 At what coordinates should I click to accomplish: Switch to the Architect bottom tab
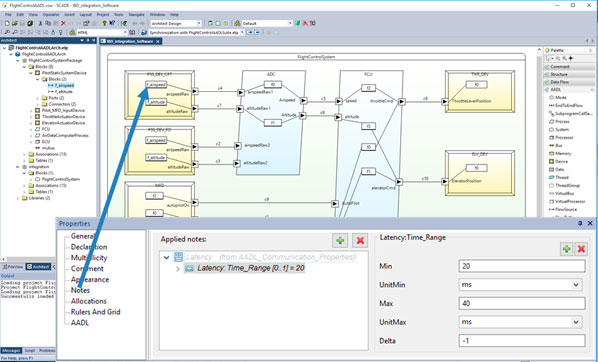39,267
